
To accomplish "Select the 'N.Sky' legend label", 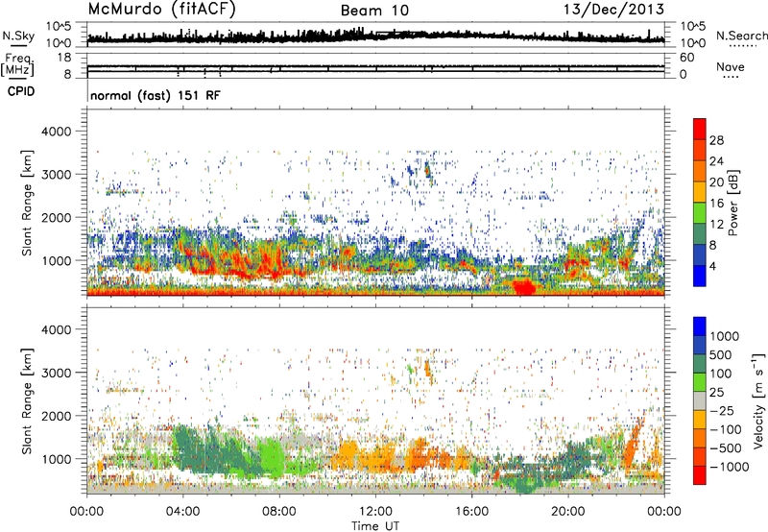I will pyautogui.click(x=18, y=36).
